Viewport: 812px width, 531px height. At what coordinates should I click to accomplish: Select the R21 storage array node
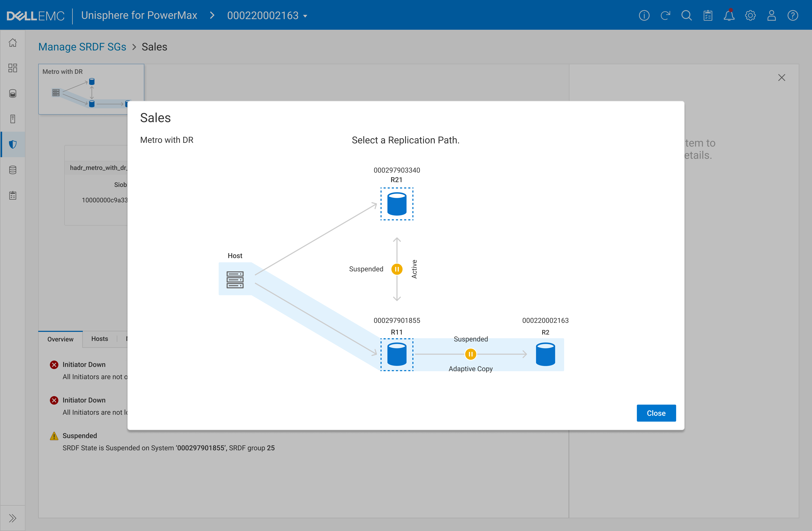(x=397, y=204)
